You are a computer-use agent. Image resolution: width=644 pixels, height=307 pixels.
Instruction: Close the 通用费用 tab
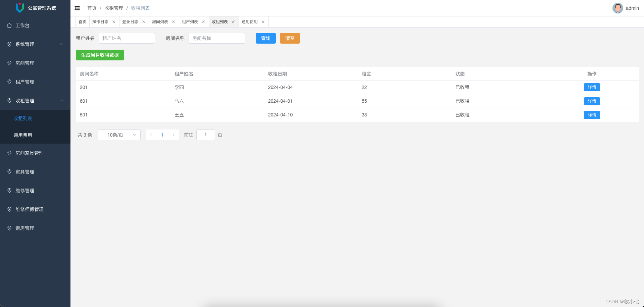[x=263, y=22]
